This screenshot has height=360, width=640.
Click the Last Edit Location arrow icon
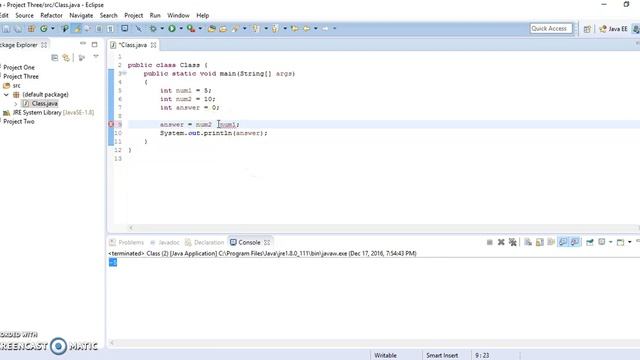click(x=294, y=29)
